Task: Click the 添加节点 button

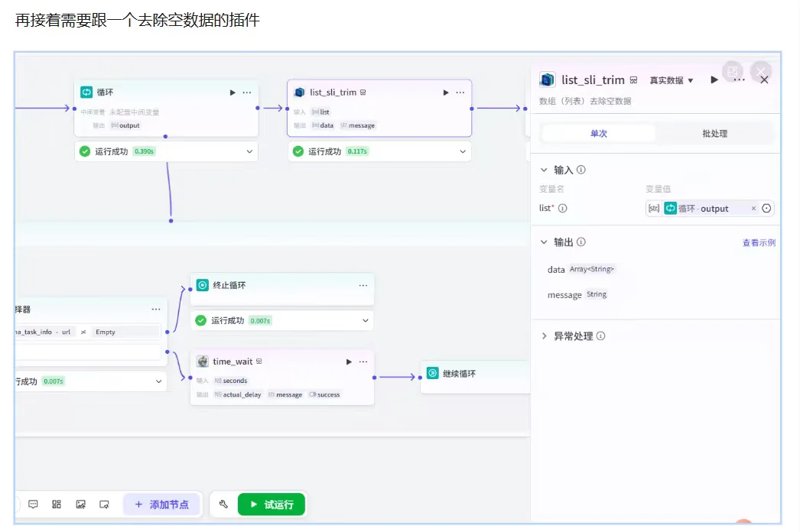Action: [x=161, y=504]
